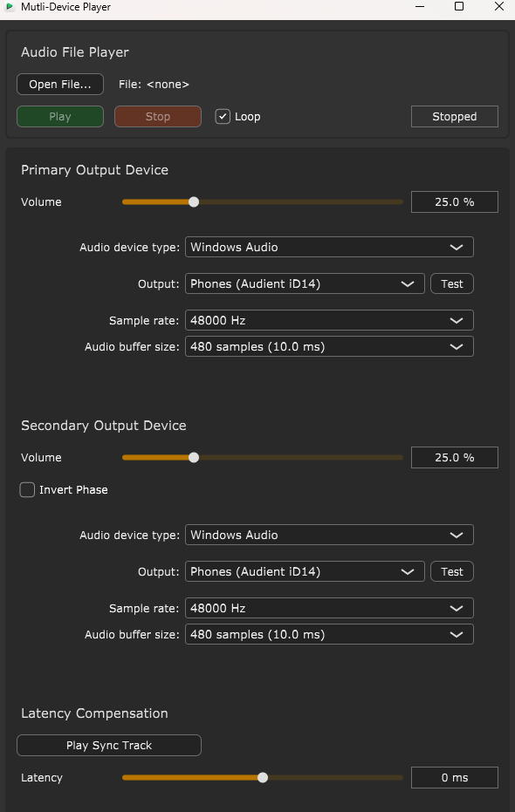Open secondary Audio device type dropdown
Viewport: 515px width, 812px height.
[330, 535]
